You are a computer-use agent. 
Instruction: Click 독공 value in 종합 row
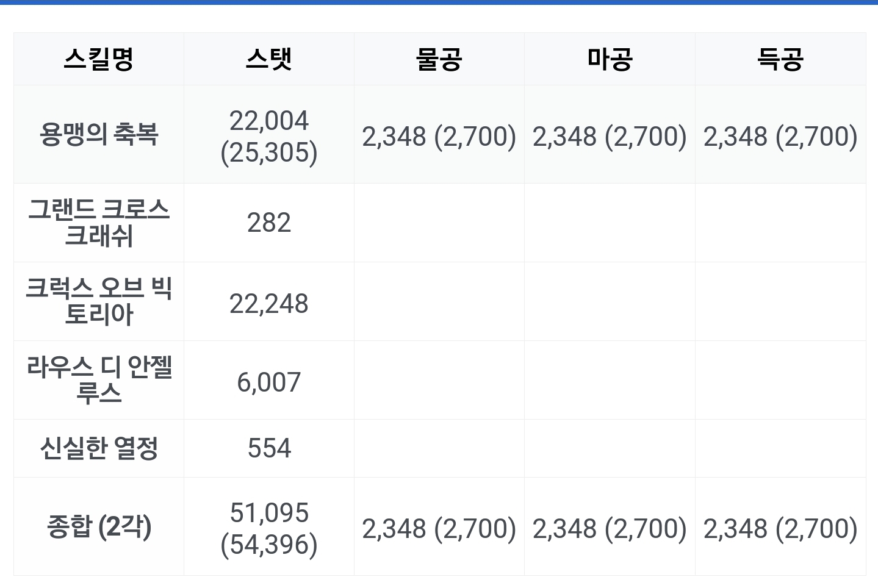[x=780, y=528]
